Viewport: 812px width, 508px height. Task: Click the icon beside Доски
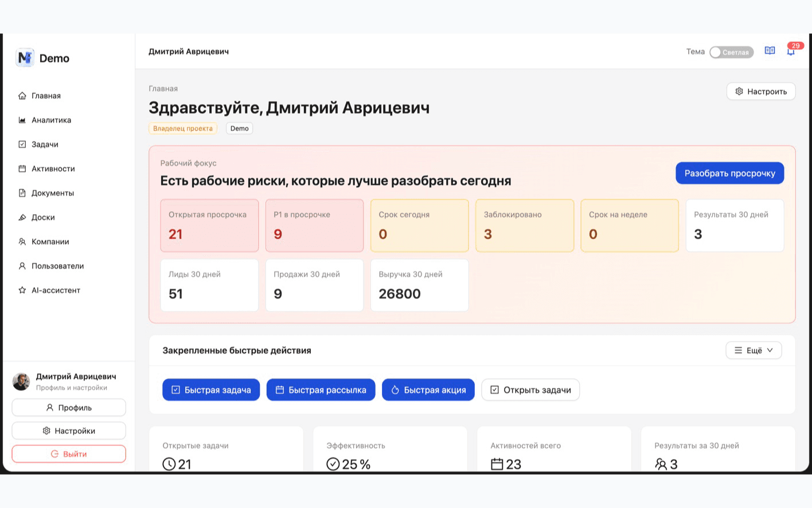[22, 217]
